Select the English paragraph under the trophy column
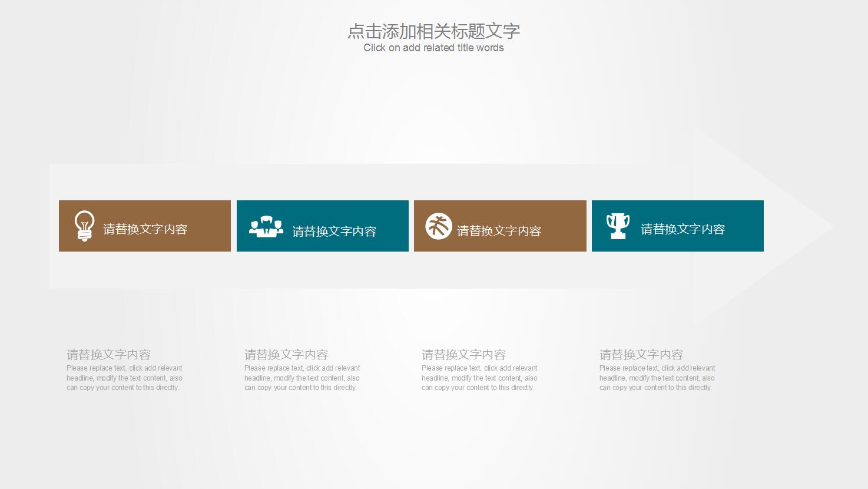The image size is (868, 489). click(657, 378)
